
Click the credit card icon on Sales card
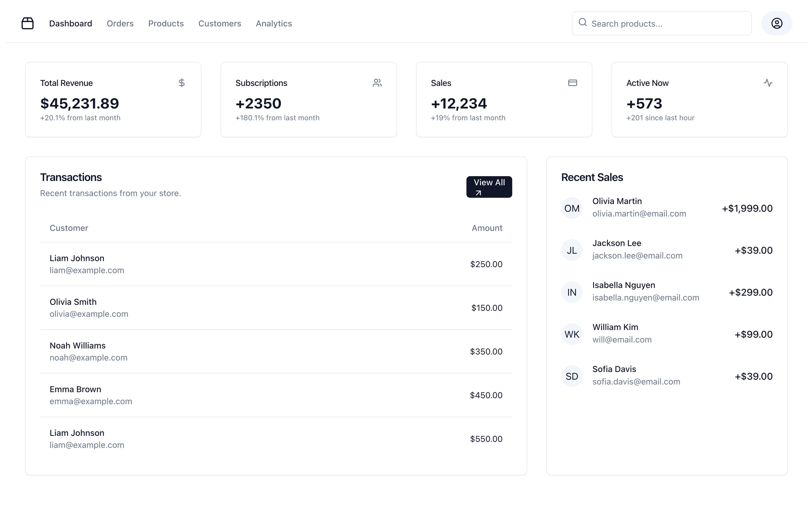[x=572, y=83]
